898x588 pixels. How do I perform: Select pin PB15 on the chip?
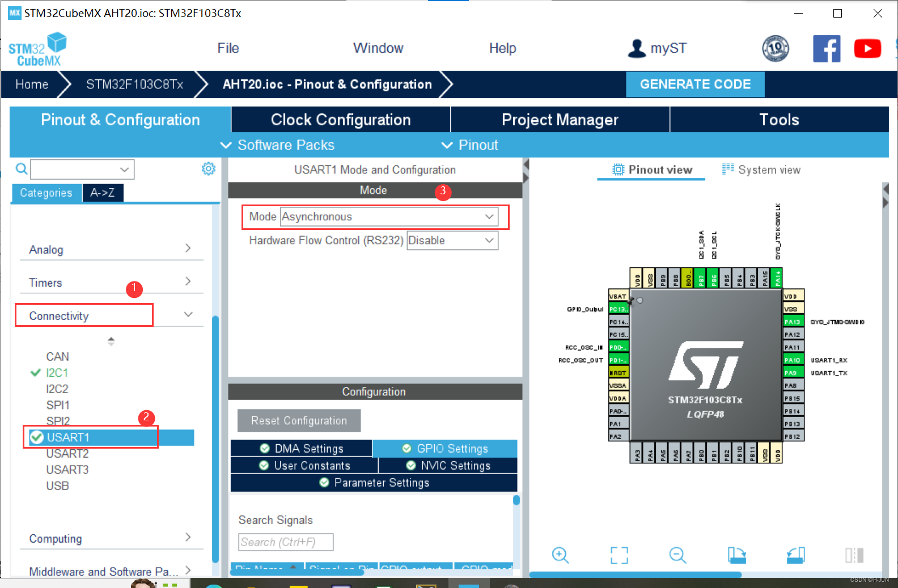(x=793, y=398)
